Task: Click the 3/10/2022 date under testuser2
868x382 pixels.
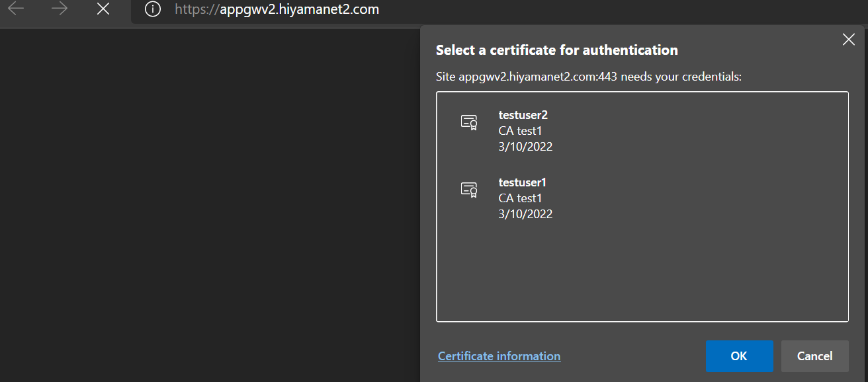Action: [525, 147]
